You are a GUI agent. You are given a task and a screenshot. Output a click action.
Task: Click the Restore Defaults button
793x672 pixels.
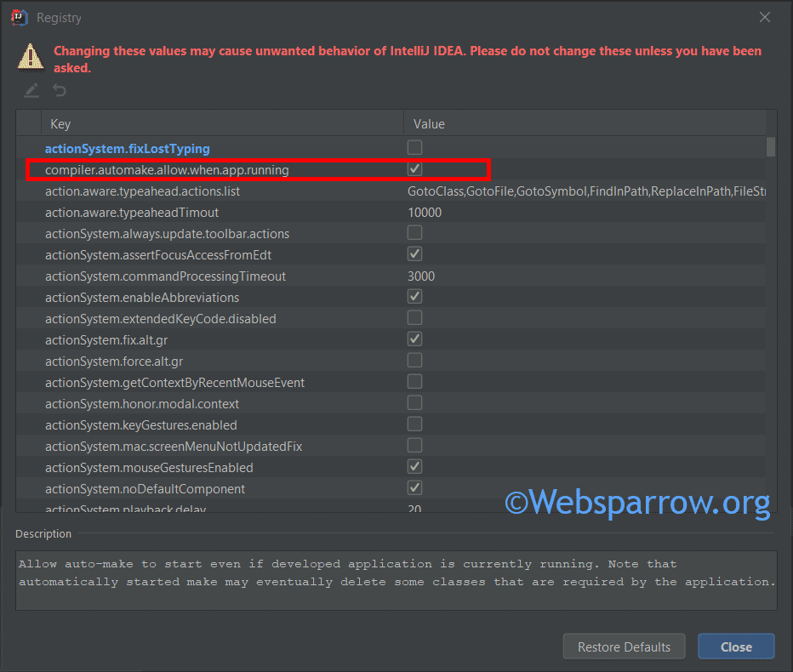(x=624, y=646)
